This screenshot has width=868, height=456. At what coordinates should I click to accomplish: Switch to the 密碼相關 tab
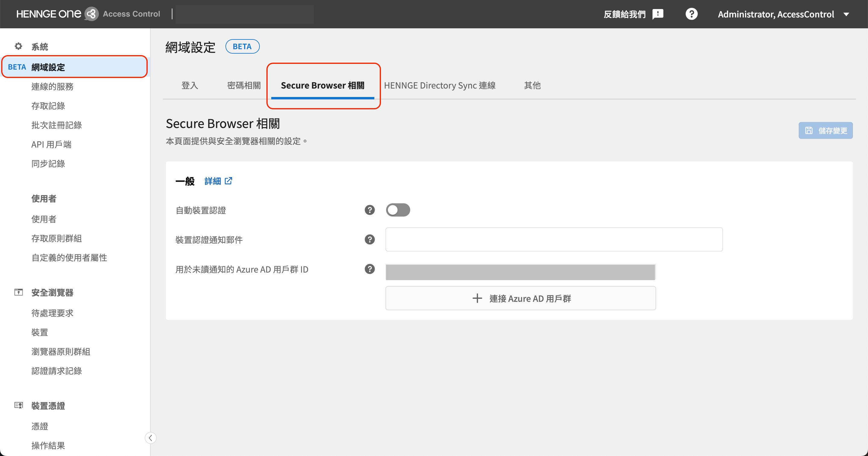tap(244, 86)
